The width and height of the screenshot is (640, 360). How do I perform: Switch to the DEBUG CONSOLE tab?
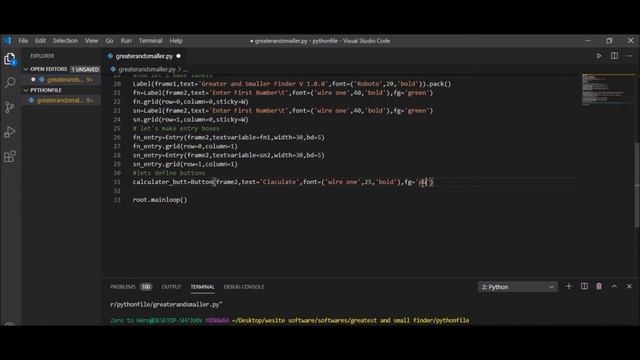[244, 287]
